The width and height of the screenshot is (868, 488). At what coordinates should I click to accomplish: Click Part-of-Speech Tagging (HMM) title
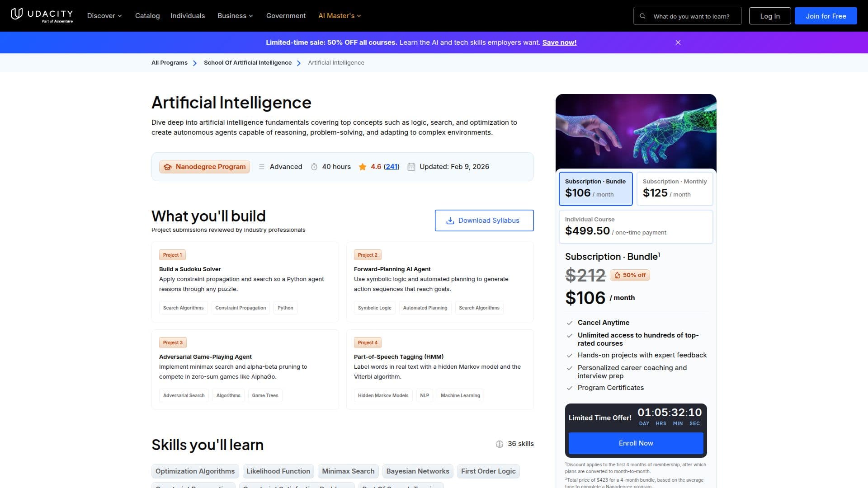click(399, 357)
